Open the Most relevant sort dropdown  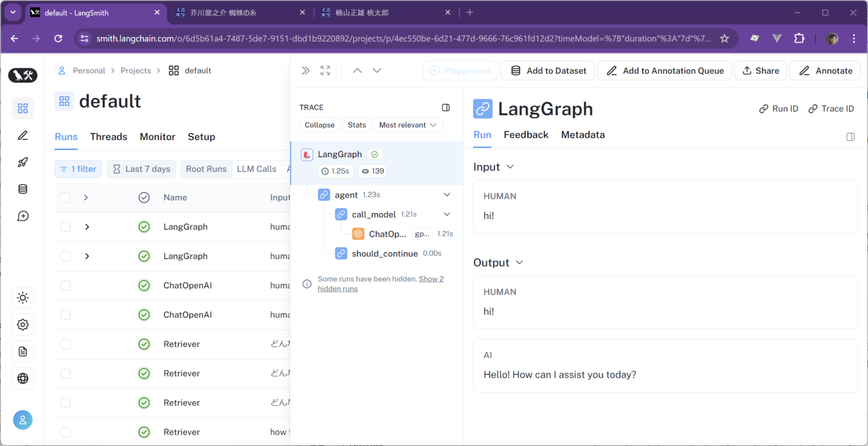[408, 125]
